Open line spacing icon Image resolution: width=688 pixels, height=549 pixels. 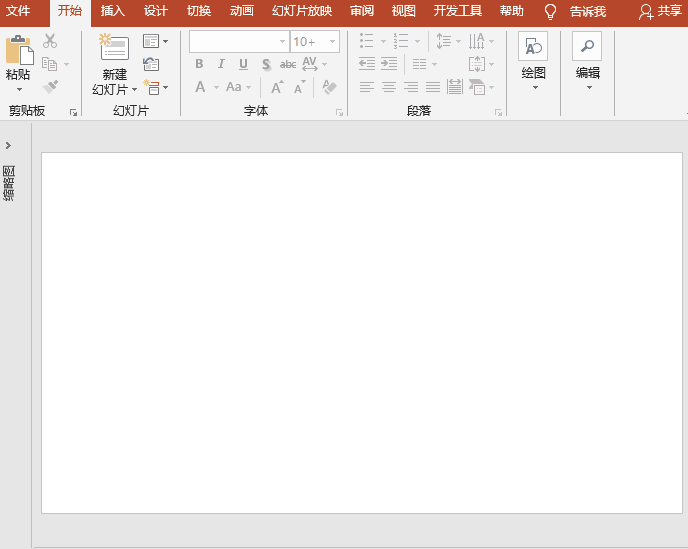tap(444, 41)
